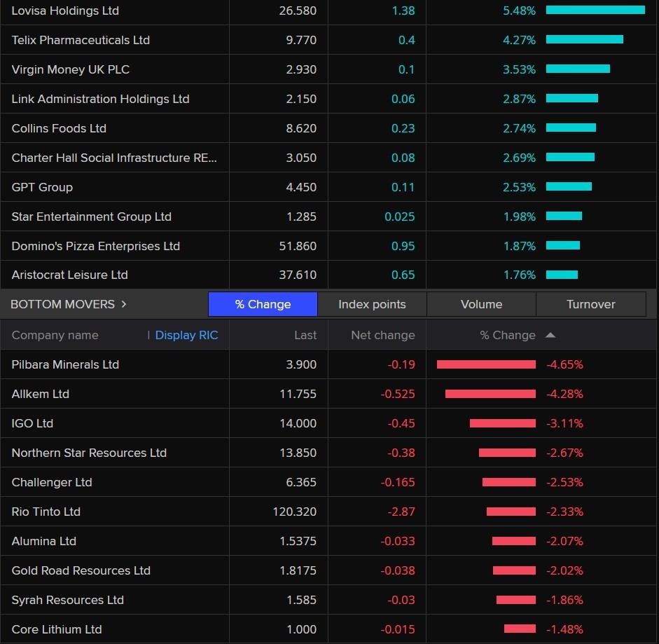Image resolution: width=659 pixels, height=644 pixels.
Task: Open Domino's Pizza Enterprises Ltd
Action: click(x=96, y=246)
